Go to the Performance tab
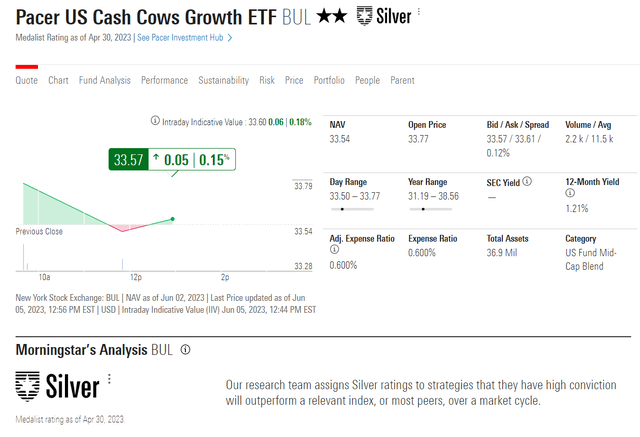Image resolution: width=640 pixels, height=437 pixels. click(164, 80)
